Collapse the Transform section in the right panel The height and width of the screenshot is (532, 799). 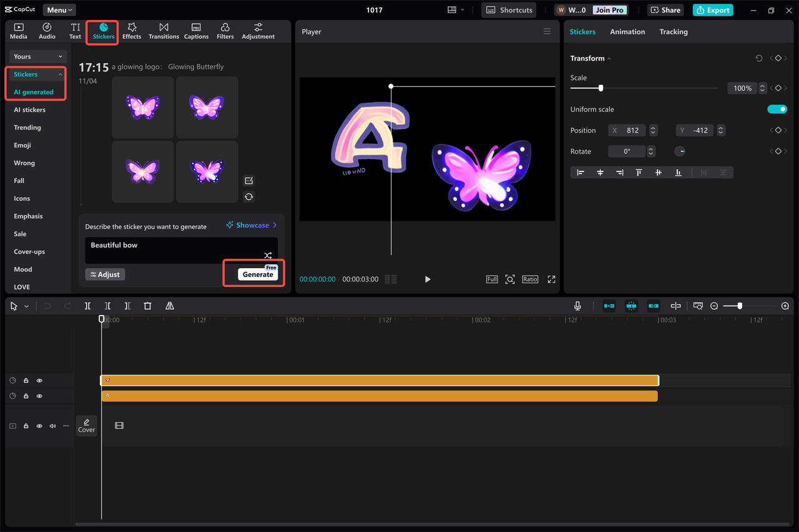(x=607, y=58)
